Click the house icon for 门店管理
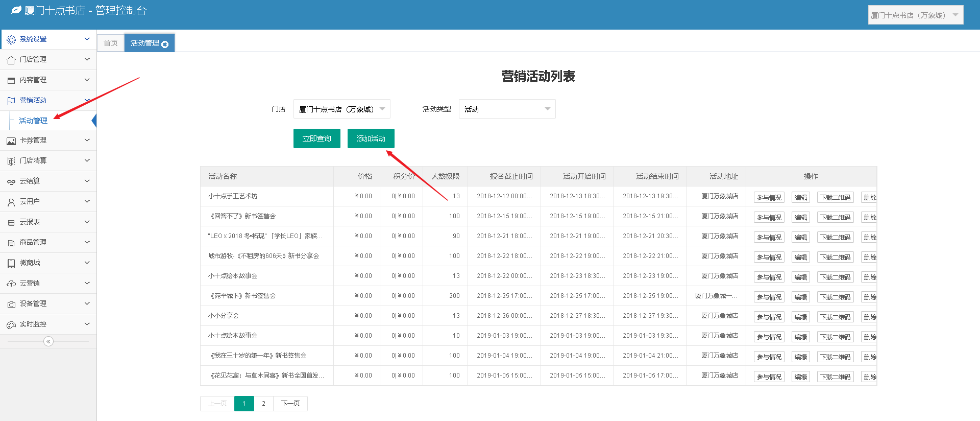Image resolution: width=980 pixels, height=421 pixels. pos(11,60)
